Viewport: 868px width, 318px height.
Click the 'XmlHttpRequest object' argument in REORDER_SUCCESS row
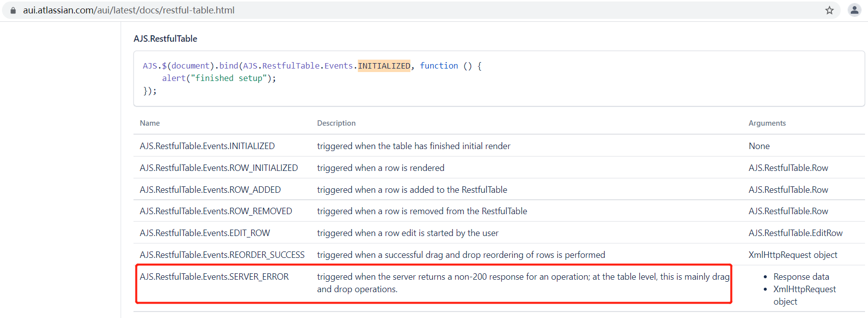pos(793,255)
